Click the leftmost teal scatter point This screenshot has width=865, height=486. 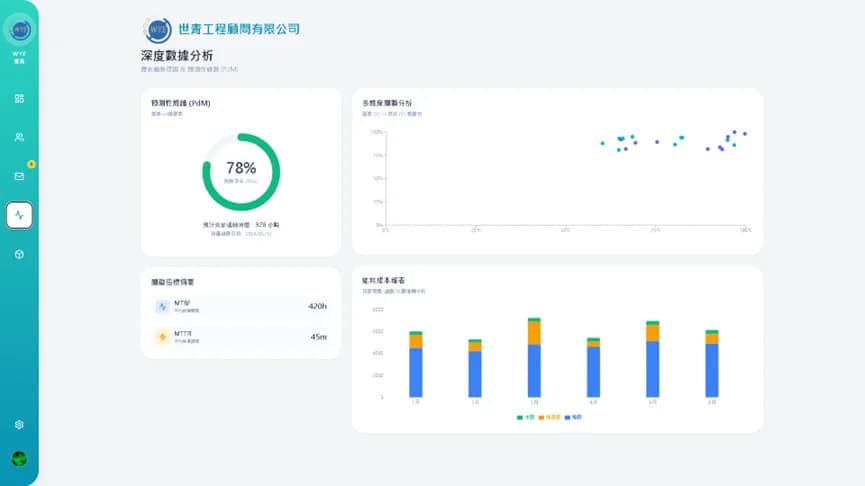pyautogui.click(x=602, y=143)
